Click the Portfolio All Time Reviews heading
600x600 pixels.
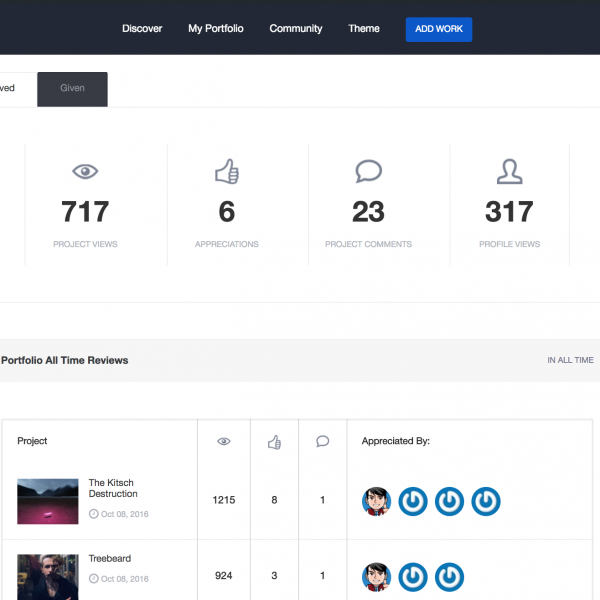[x=65, y=360]
